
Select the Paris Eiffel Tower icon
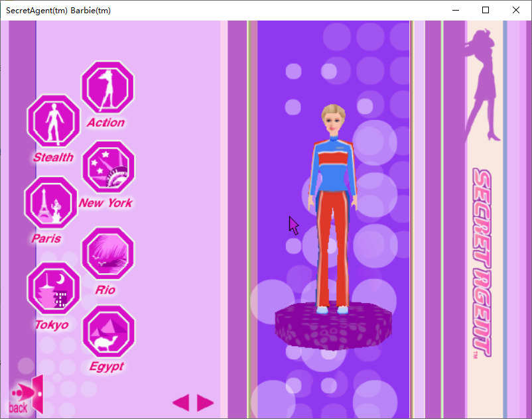click(51, 202)
